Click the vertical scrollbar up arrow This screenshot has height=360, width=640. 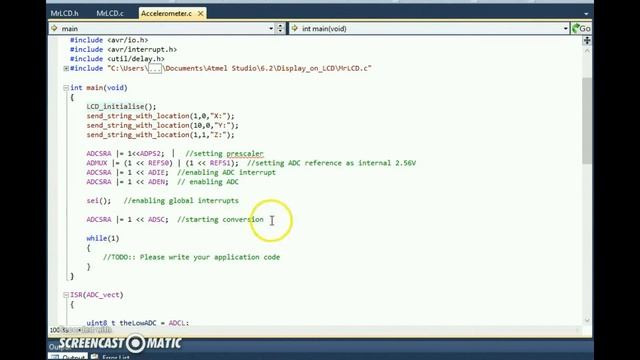(587, 51)
